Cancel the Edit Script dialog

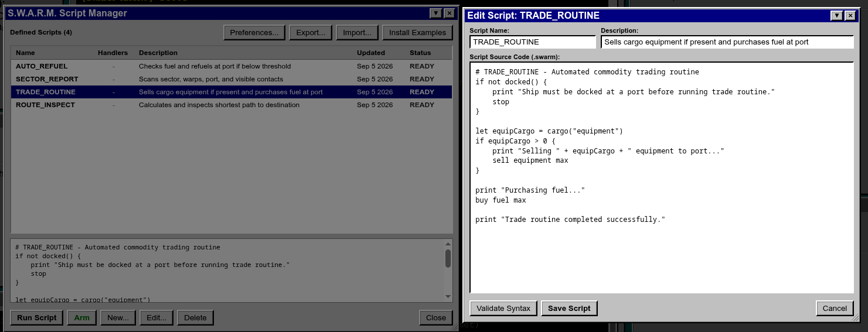pos(835,308)
